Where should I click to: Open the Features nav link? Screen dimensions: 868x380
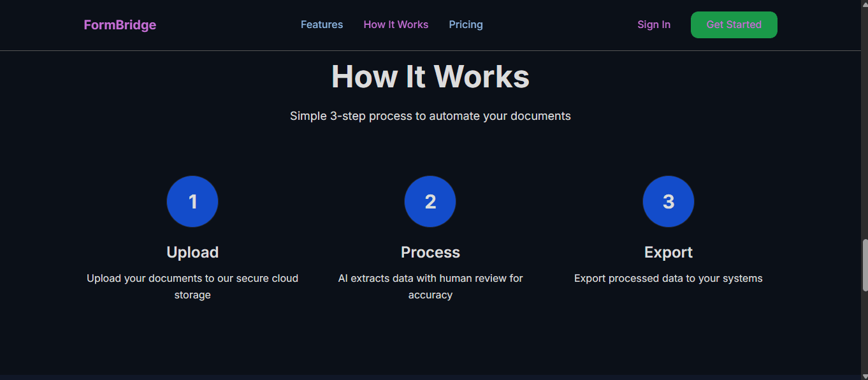point(322,25)
